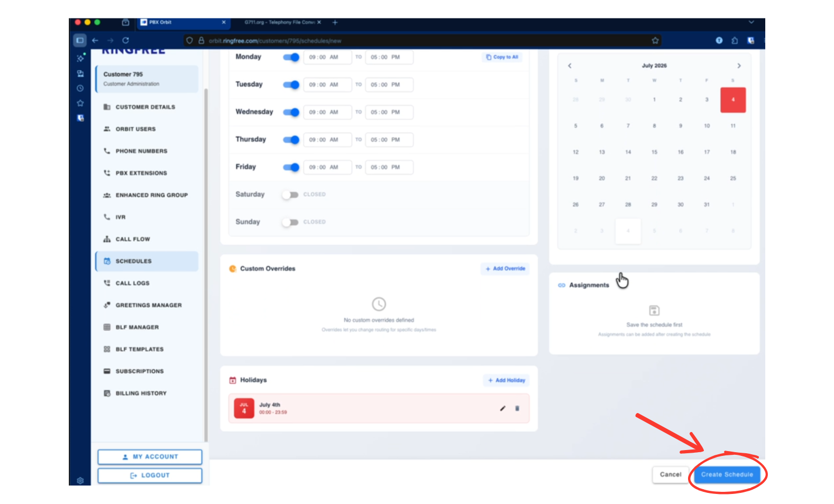Viewport: 834px width, 504px height.
Task: Go to next month in calendar
Action: click(739, 66)
